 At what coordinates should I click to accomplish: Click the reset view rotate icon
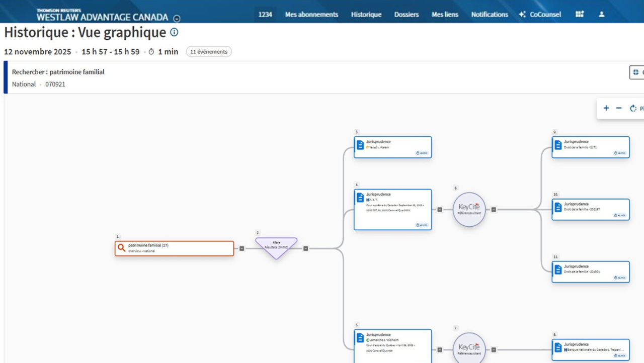click(633, 108)
